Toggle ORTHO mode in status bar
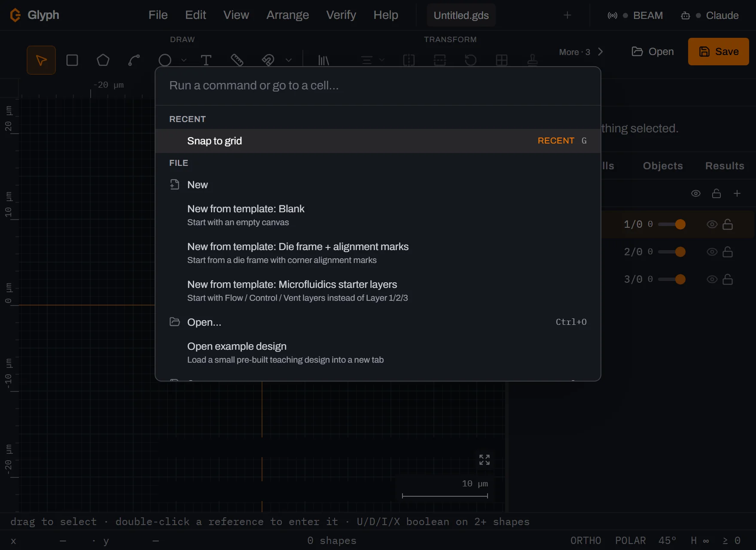 [586, 541]
